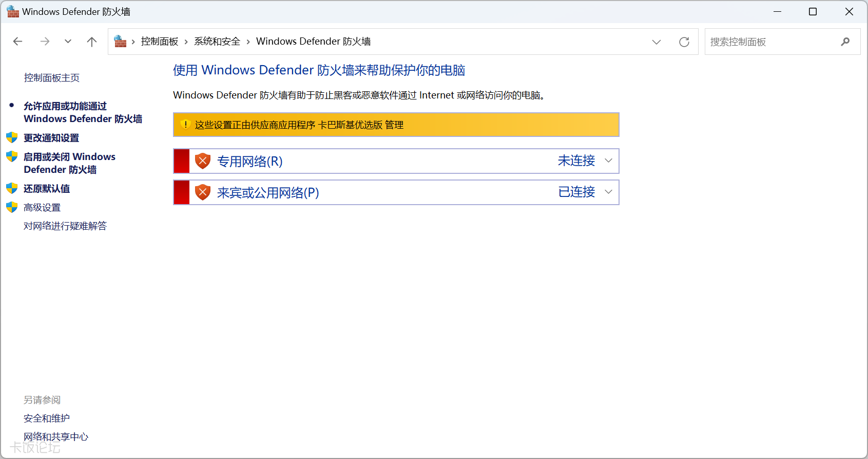This screenshot has width=868, height=459.
Task: Click the title bar firewall app icon
Action: click(13, 12)
